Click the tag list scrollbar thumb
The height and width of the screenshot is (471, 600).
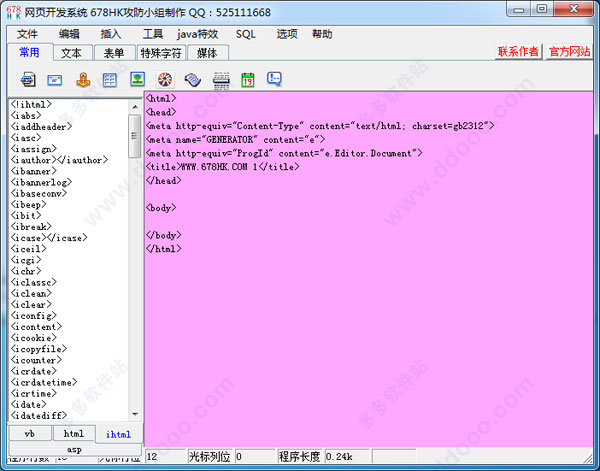[x=135, y=136]
